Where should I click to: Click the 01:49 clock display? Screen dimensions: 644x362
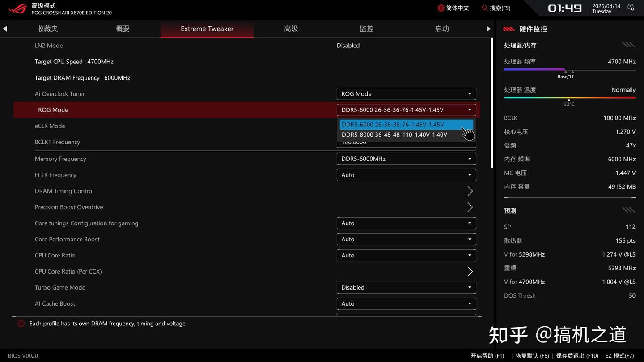tap(564, 8)
